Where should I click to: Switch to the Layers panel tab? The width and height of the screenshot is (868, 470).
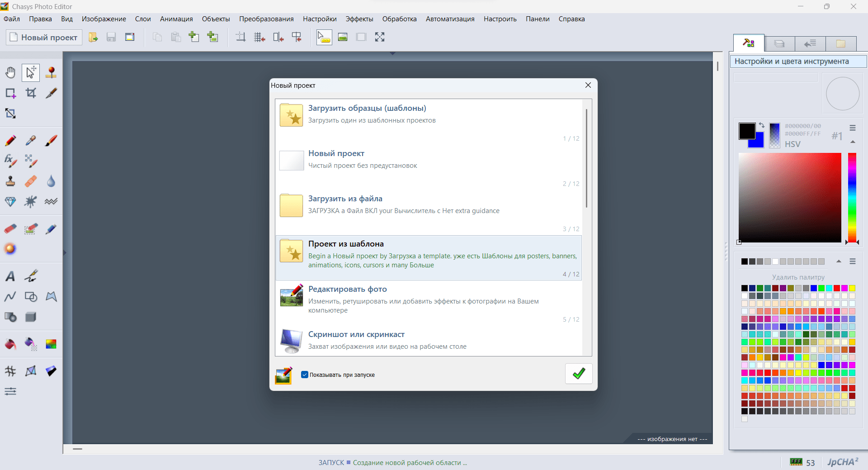pyautogui.click(x=779, y=43)
